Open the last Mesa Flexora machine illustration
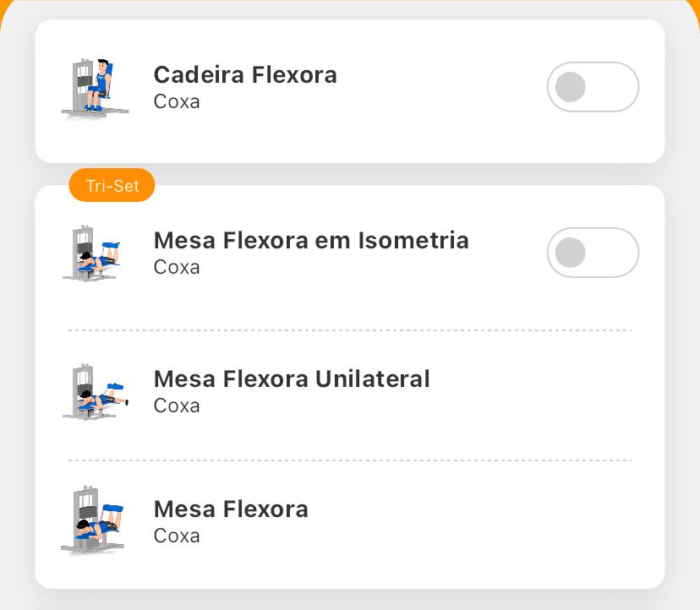Viewport: 700px width, 610px height. (93, 520)
